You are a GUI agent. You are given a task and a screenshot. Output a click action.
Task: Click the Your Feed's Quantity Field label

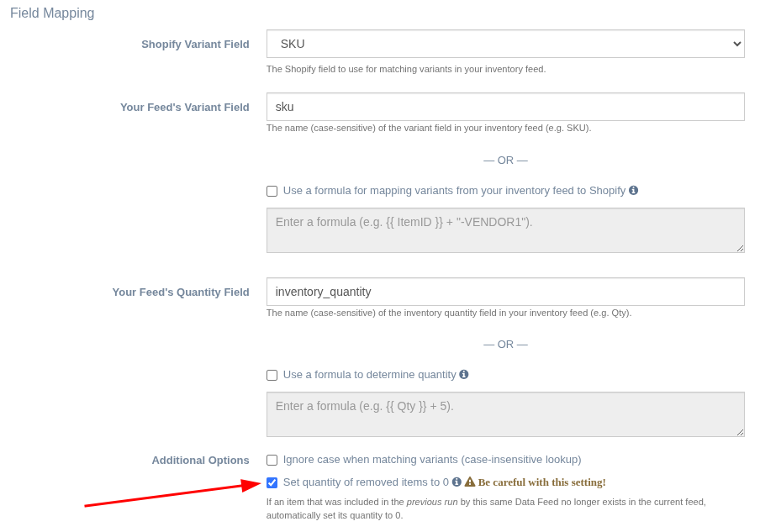click(x=181, y=292)
